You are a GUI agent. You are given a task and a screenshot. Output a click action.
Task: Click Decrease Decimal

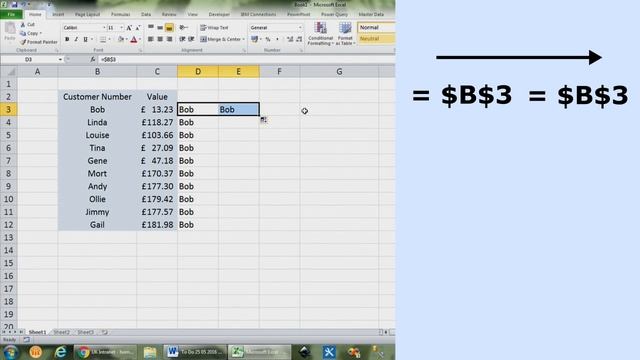click(299, 39)
